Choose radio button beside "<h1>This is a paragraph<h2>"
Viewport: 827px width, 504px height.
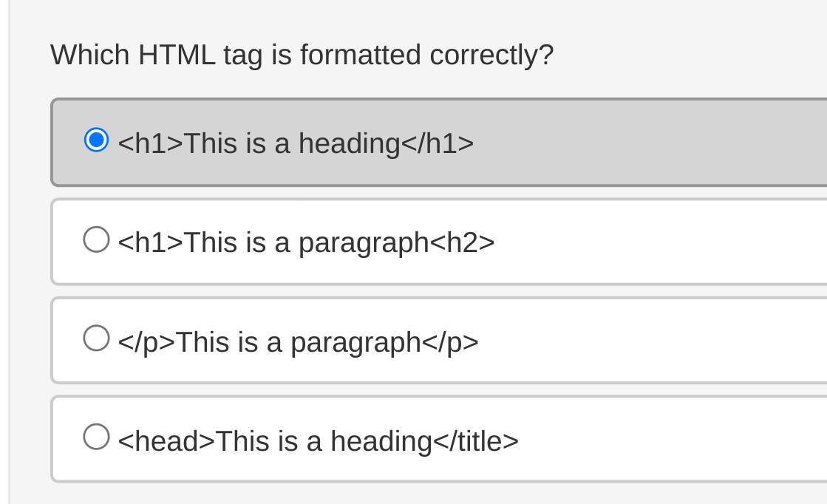click(x=97, y=239)
